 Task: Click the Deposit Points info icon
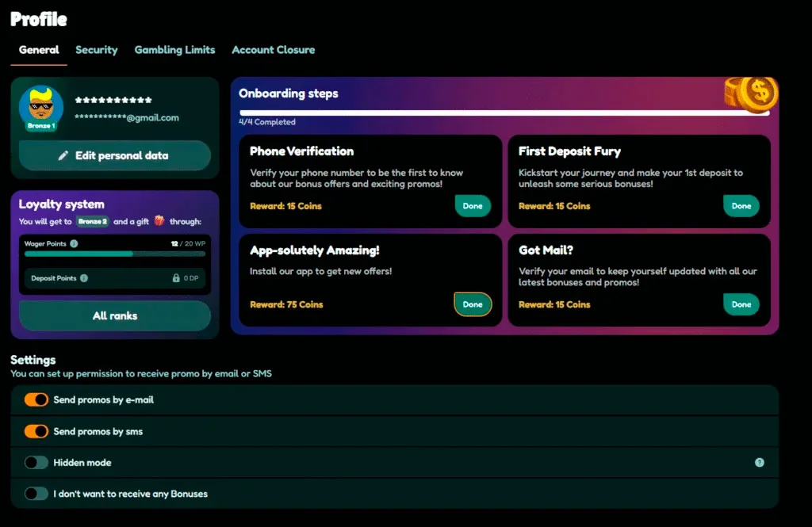pyautogui.click(x=84, y=278)
